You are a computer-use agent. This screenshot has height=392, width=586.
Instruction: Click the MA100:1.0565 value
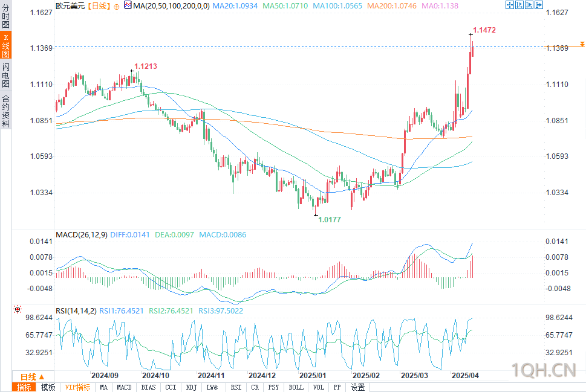(337, 5)
